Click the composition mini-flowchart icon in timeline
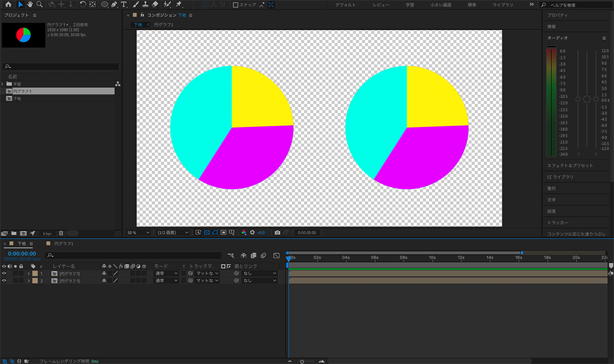The width and height of the screenshot is (614, 364). 231,255
